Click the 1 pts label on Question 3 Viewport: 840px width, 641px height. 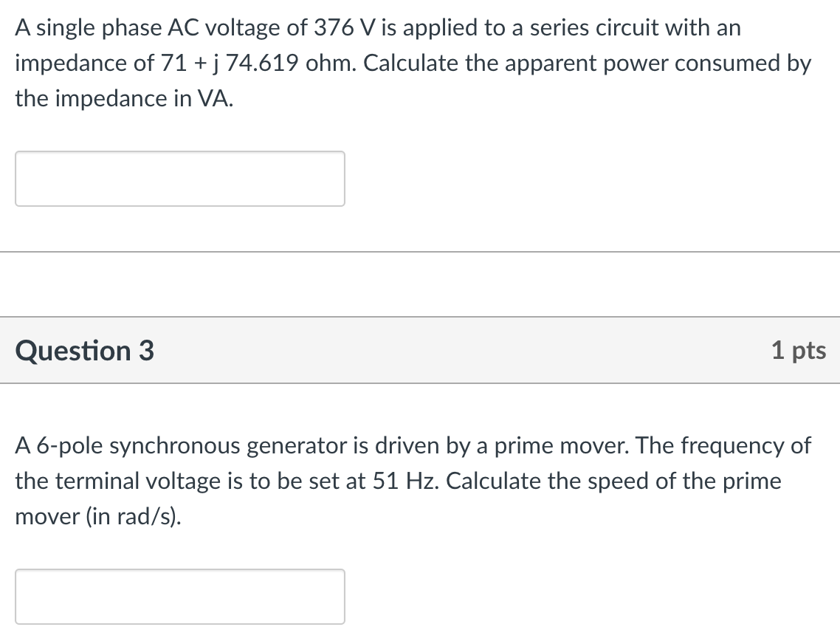799,351
